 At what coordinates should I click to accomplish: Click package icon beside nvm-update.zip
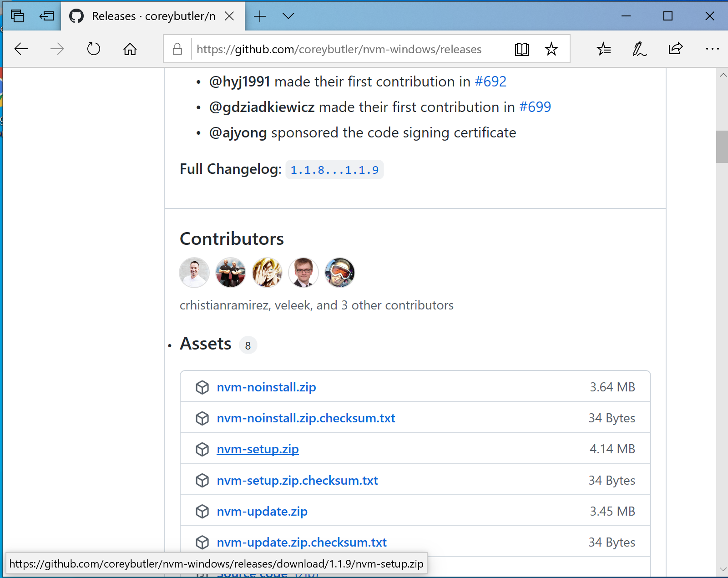point(202,512)
